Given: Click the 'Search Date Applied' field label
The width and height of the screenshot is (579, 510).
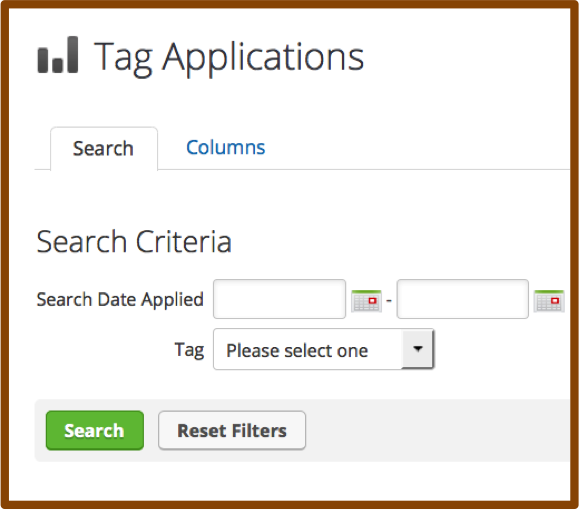Looking at the screenshot, I should [120, 300].
